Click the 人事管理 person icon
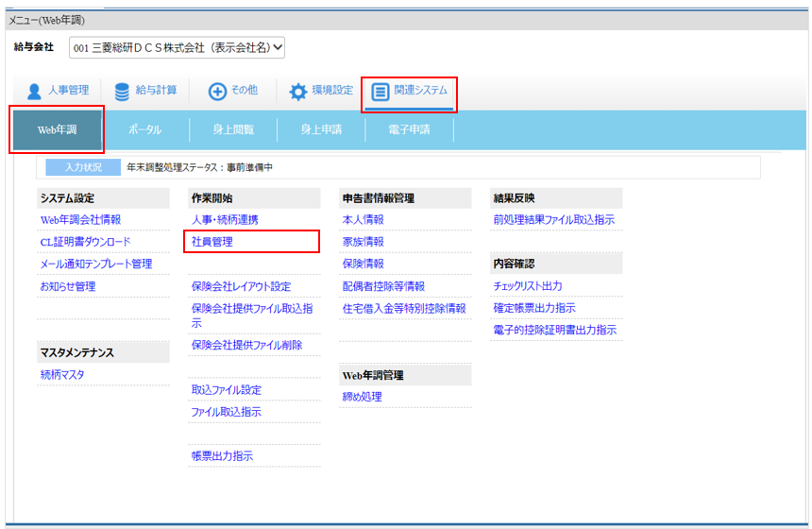Viewport: 812px width, 529px height. click(x=34, y=92)
